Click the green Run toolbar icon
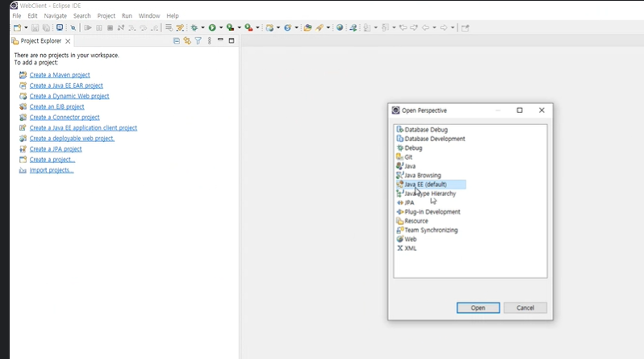This screenshot has width=644, height=359. tap(212, 28)
